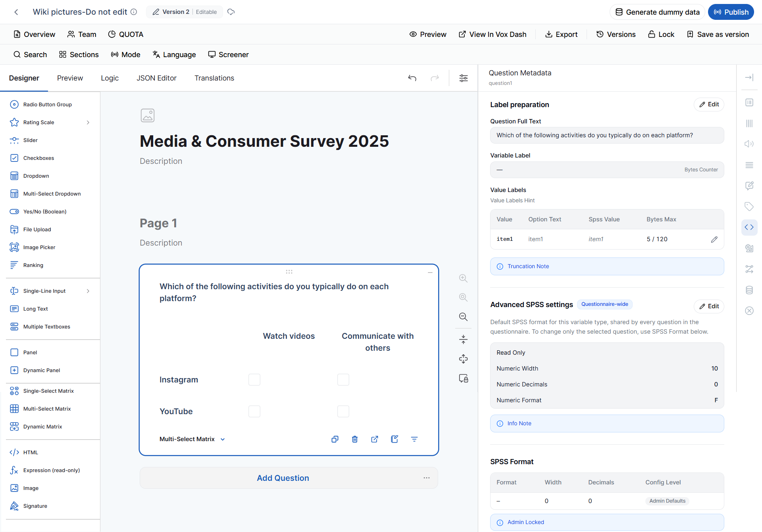Click Generate dummy data button
The image size is (762, 532).
click(x=657, y=12)
